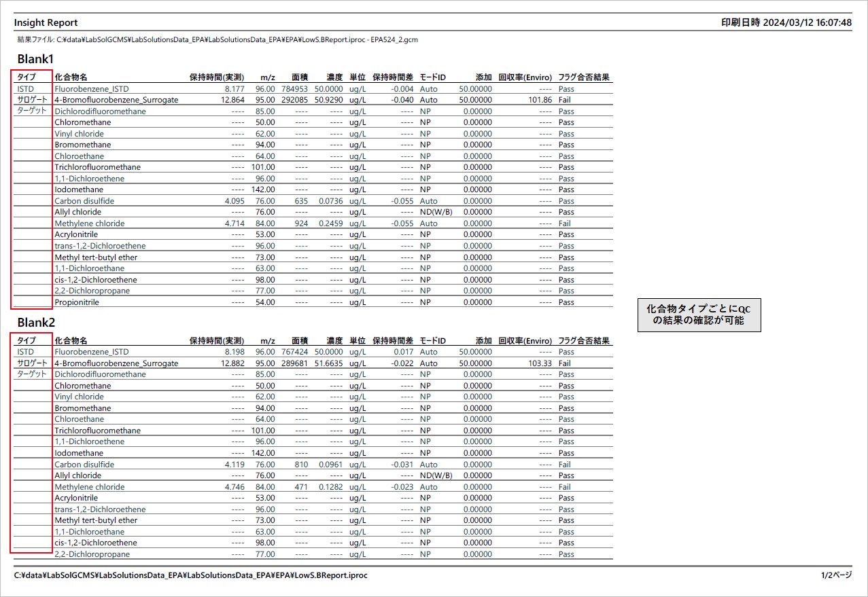This screenshot has height=597, width=868.
Task: Select retention time 8.177
Action: [234, 89]
